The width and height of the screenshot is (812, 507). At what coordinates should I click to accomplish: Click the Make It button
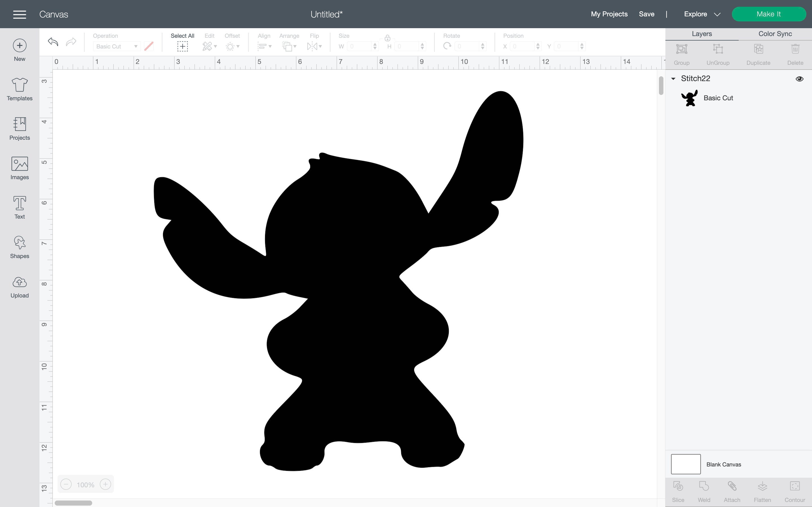pos(769,14)
